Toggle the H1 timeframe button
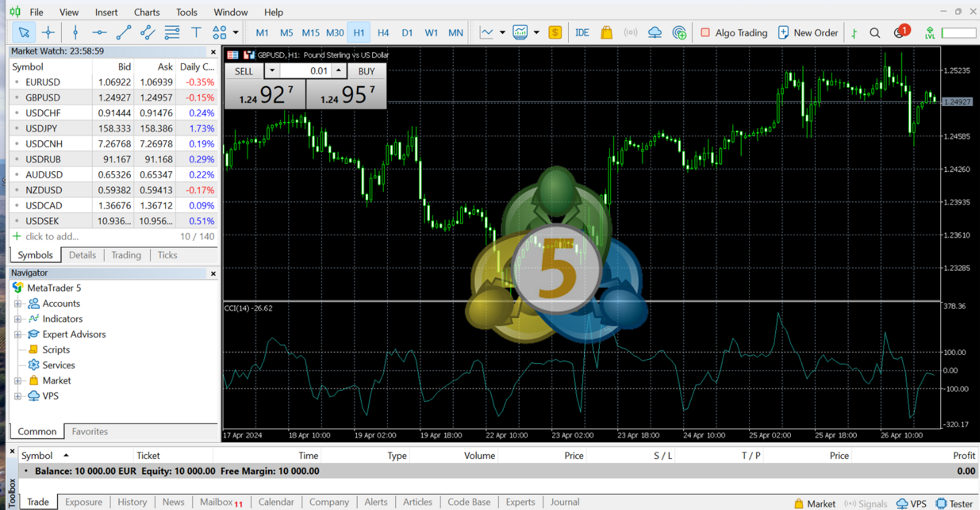 (359, 32)
